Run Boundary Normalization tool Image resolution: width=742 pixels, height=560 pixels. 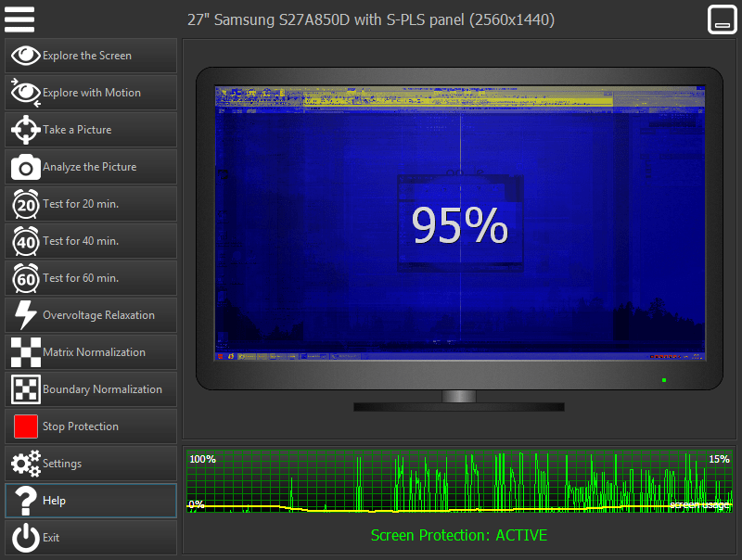click(26, 389)
